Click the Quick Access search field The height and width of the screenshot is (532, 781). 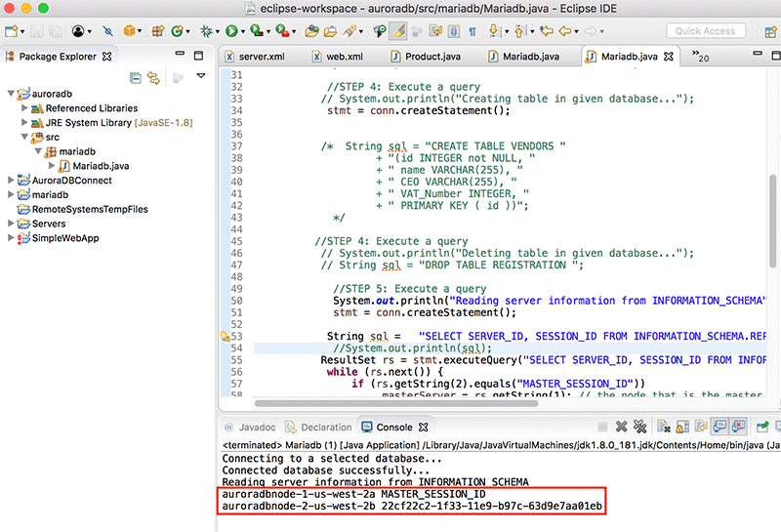[707, 31]
